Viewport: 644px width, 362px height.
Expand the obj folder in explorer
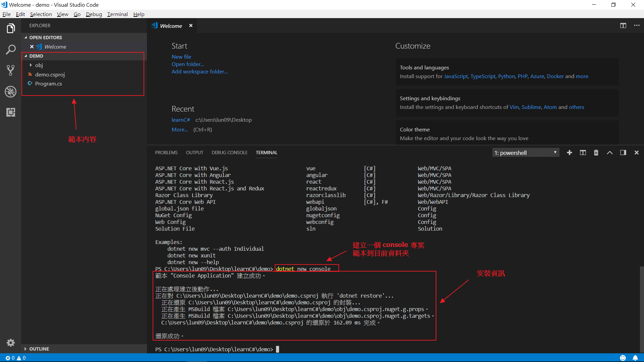(x=30, y=65)
